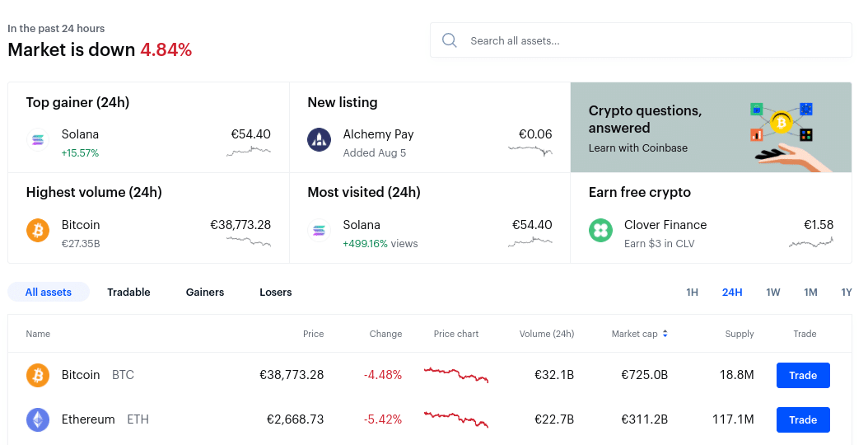This screenshot has width=868, height=445.
Task: Click Alchemy Pay price €0.06
Action: pos(535,134)
